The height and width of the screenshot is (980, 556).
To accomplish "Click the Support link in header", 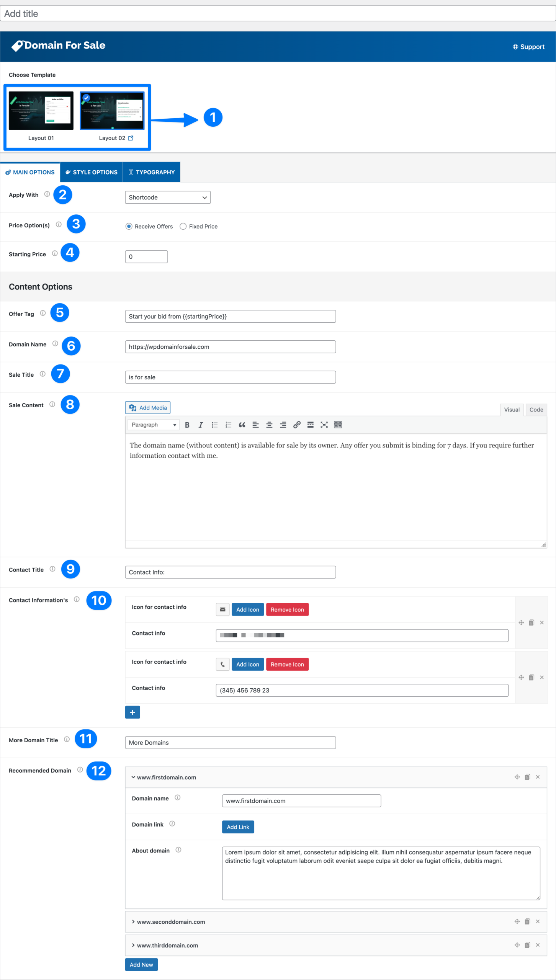I will click(528, 47).
